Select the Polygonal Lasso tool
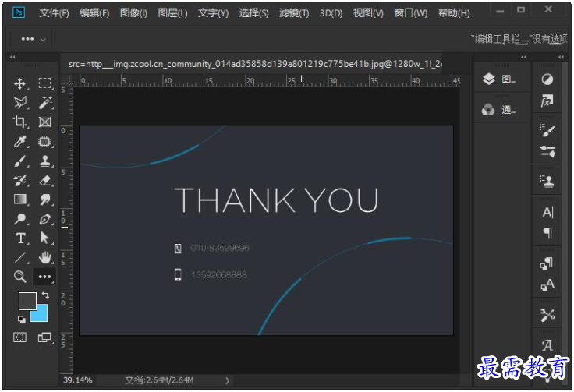The width and height of the screenshot is (574, 392). click(20, 103)
